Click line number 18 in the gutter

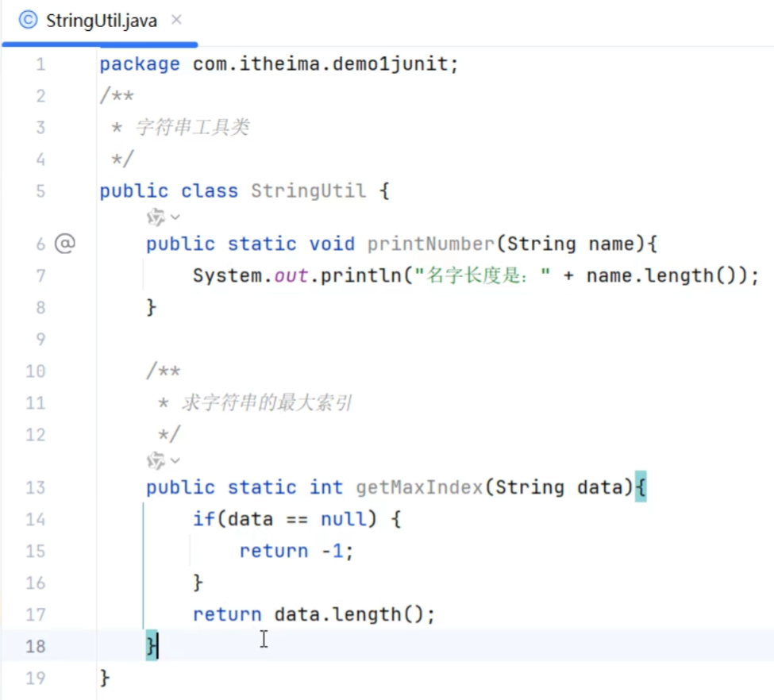tap(36, 646)
